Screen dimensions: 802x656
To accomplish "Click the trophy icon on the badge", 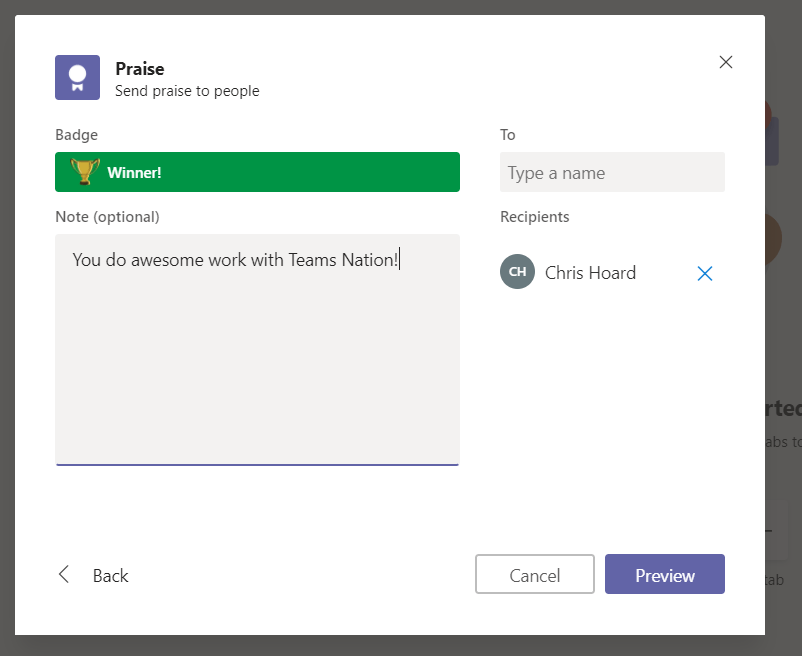I will click(x=85, y=172).
